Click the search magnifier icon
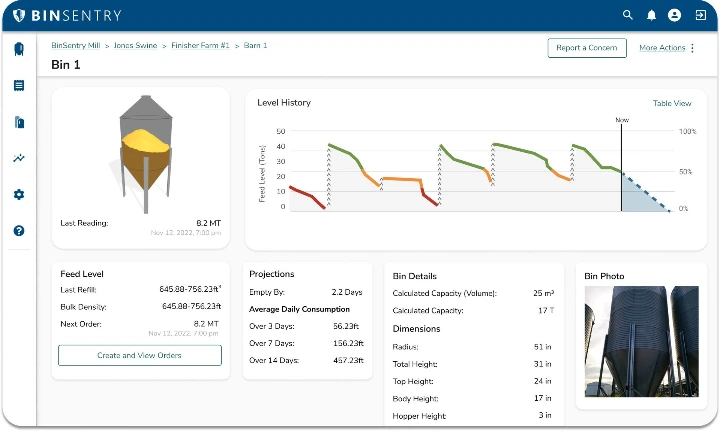The width and height of the screenshot is (720, 431). pyautogui.click(x=628, y=15)
